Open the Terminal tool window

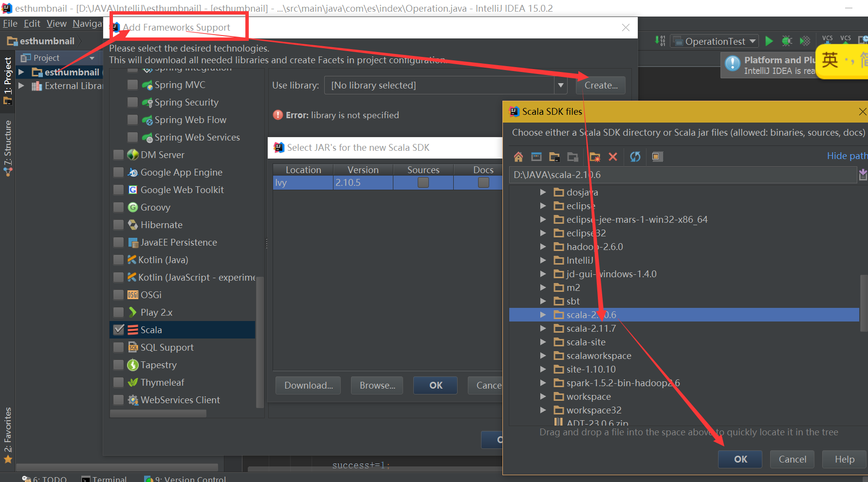(x=104, y=479)
